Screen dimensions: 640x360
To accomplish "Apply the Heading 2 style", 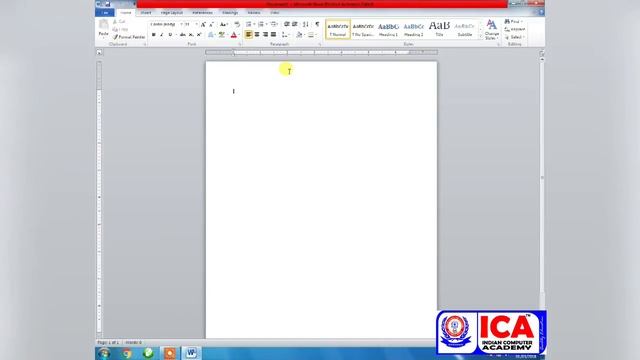I will coord(413,29).
